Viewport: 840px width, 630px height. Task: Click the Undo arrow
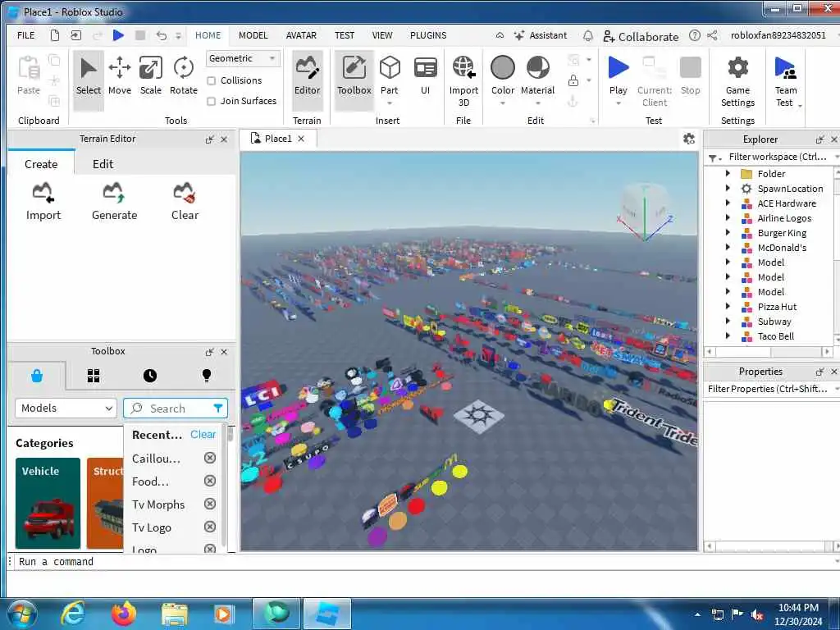[x=162, y=35]
